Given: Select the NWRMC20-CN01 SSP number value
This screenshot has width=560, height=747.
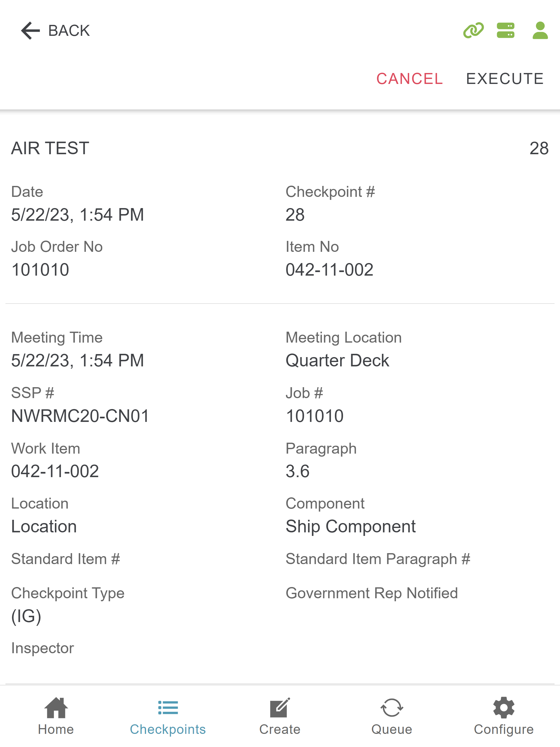Looking at the screenshot, I should [80, 416].
